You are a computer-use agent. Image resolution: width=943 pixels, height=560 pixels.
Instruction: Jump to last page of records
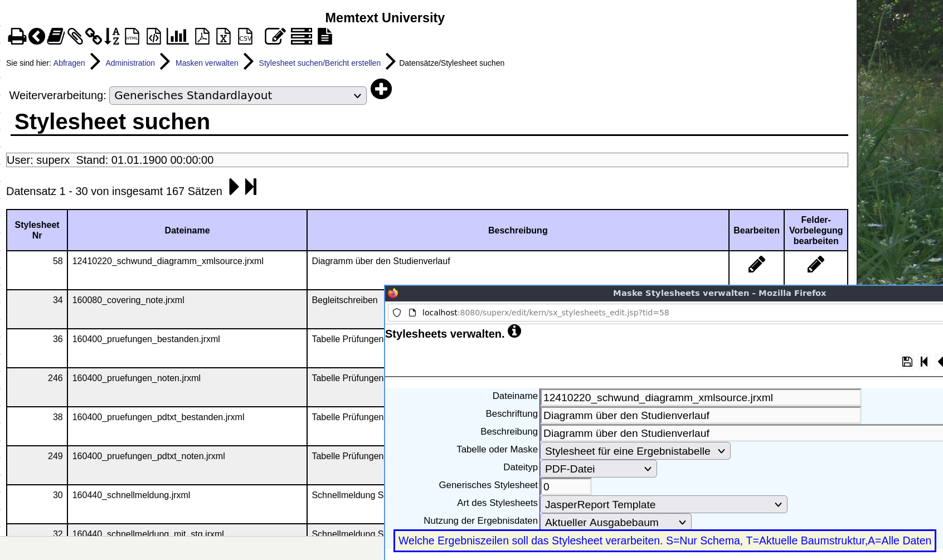click(x=251, y=187)
